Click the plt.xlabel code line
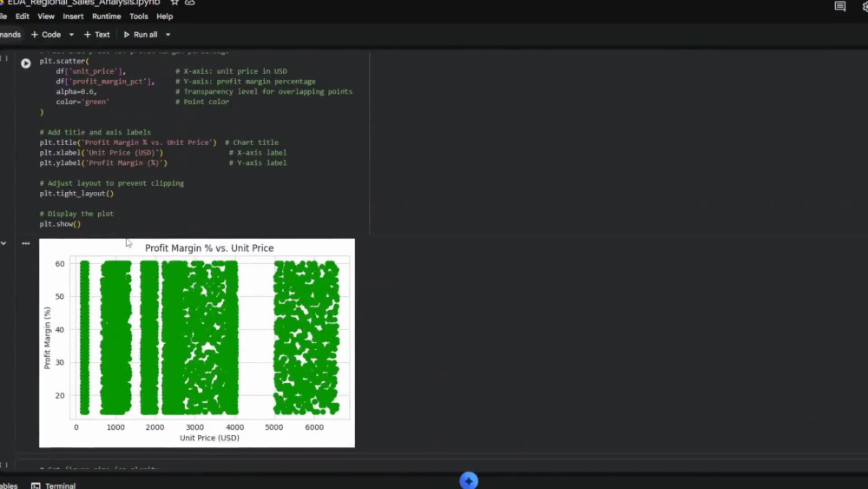Image resolution: width=868 pixels, height=489 pixels. click(102, 152)
